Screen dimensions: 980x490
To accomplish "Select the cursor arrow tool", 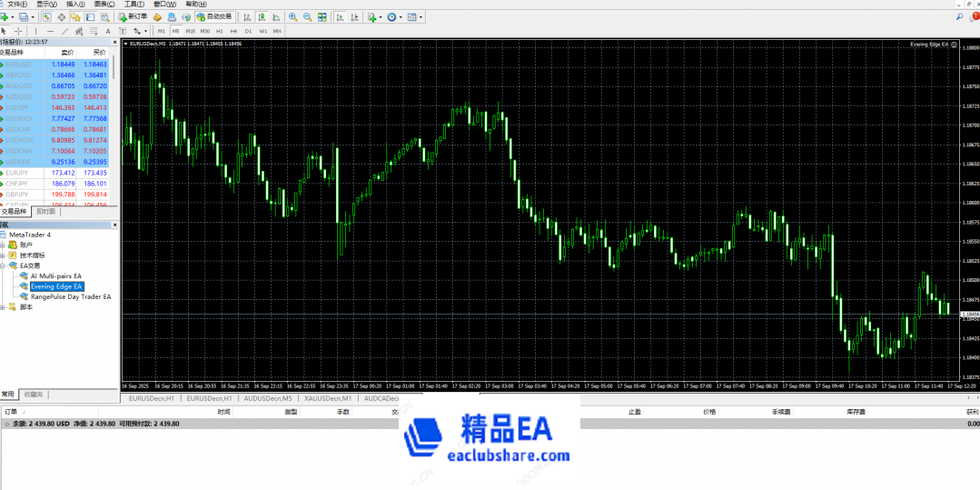I will click(x=5, y=31).
